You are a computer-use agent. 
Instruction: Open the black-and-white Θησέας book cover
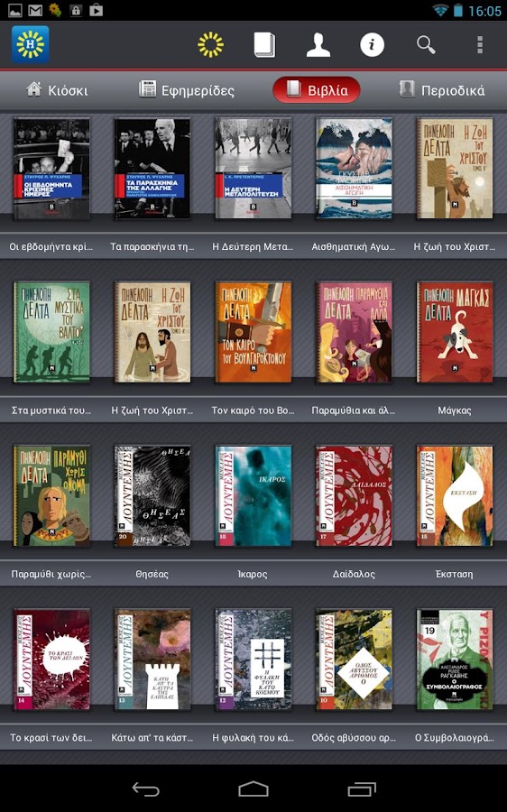pos(152,495)
